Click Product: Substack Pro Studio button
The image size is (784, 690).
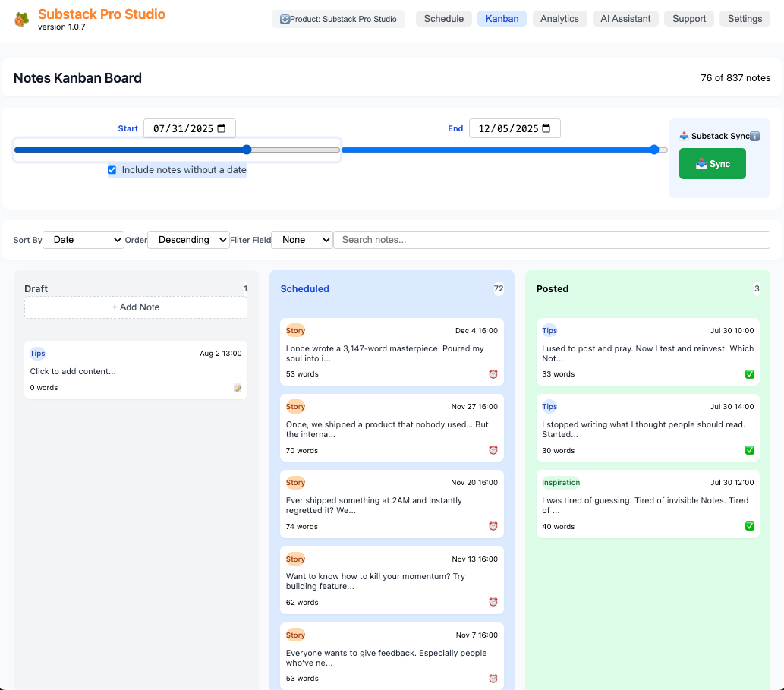click(338, 20)
